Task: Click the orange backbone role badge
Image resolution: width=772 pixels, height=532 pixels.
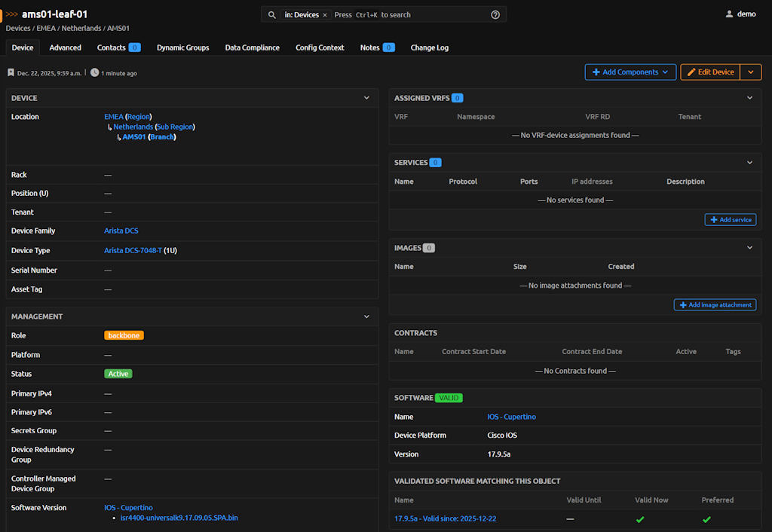Action: 124,335
